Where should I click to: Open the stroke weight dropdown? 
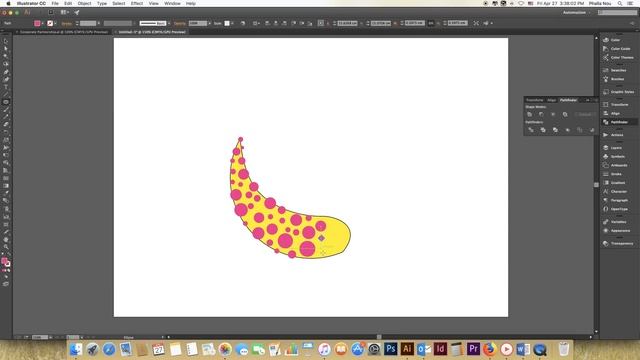pyautogui.click(x=99, y=23)
